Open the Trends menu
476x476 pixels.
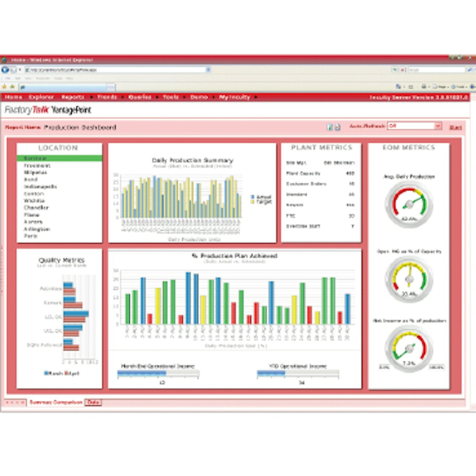click(106, 97)
